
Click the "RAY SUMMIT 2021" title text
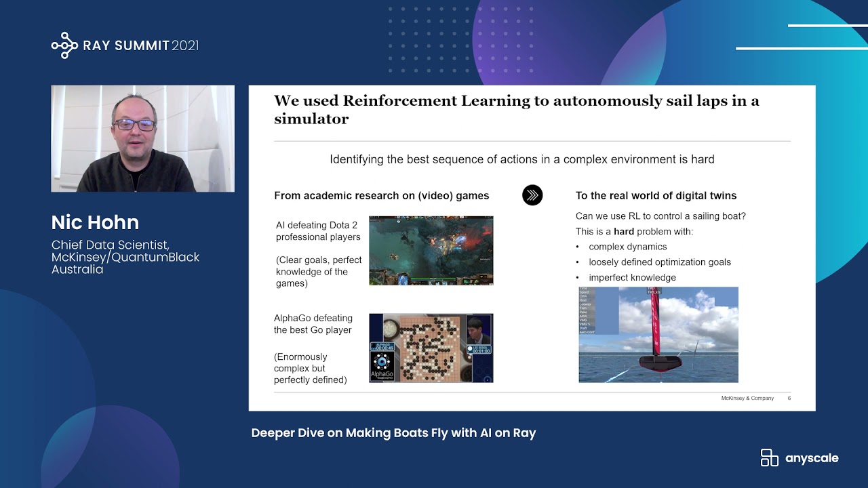pyautogui.click(x=140, y=45)
